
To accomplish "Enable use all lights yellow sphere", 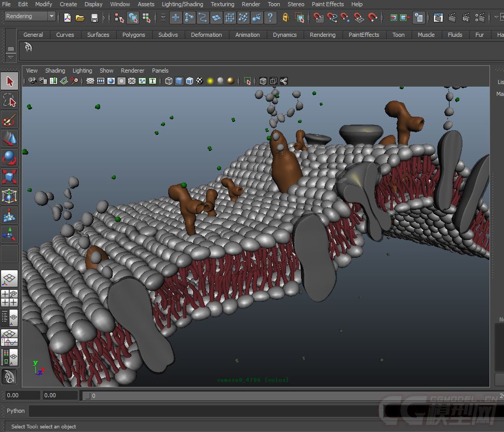I will 210,81.
